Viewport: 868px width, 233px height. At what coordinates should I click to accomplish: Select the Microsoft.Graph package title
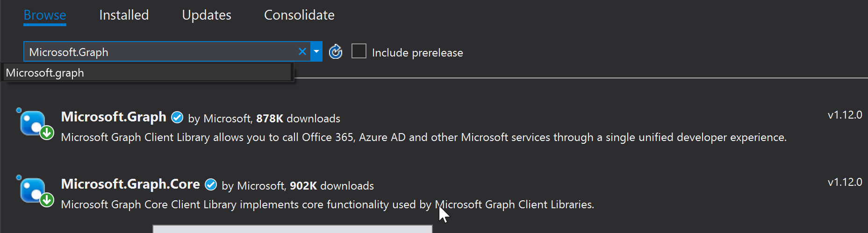(x=114, y=117)
